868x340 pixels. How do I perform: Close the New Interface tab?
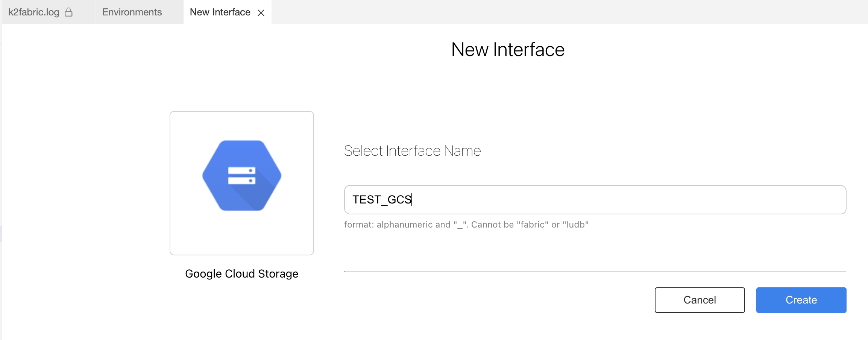coord(261,13)
